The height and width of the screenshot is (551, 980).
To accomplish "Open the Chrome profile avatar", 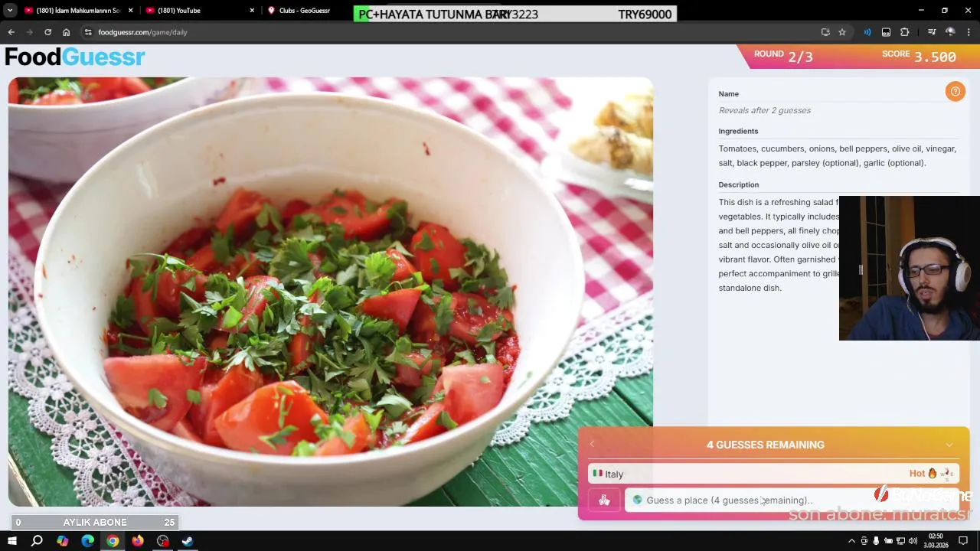I will point(950,32).
